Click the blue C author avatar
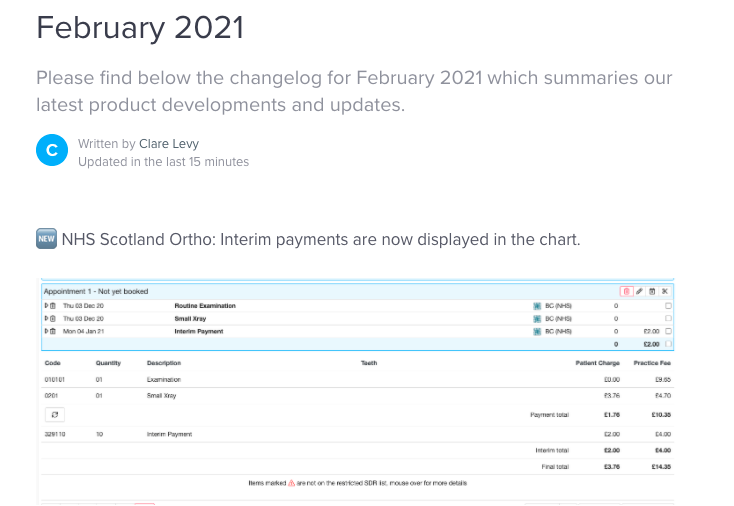Image resolution: width=734 pixels, height=506 pixels. point(51,151)
